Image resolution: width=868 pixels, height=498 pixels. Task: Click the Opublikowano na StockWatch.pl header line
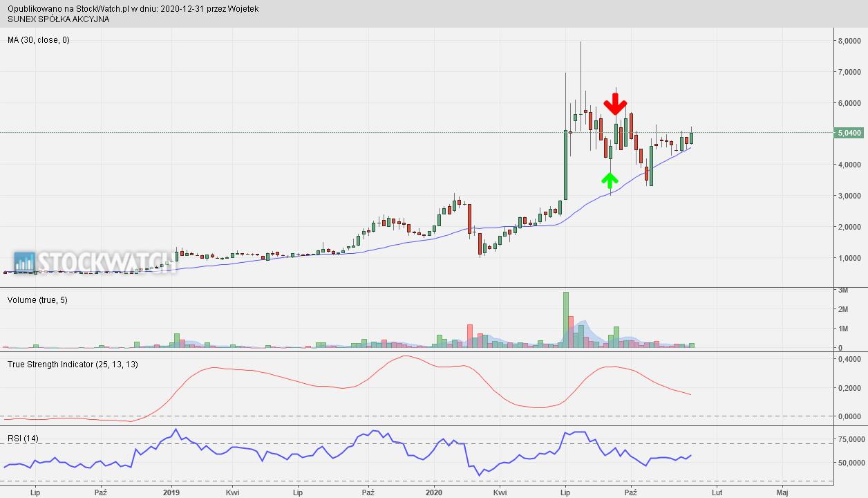[x=133, y=9]
